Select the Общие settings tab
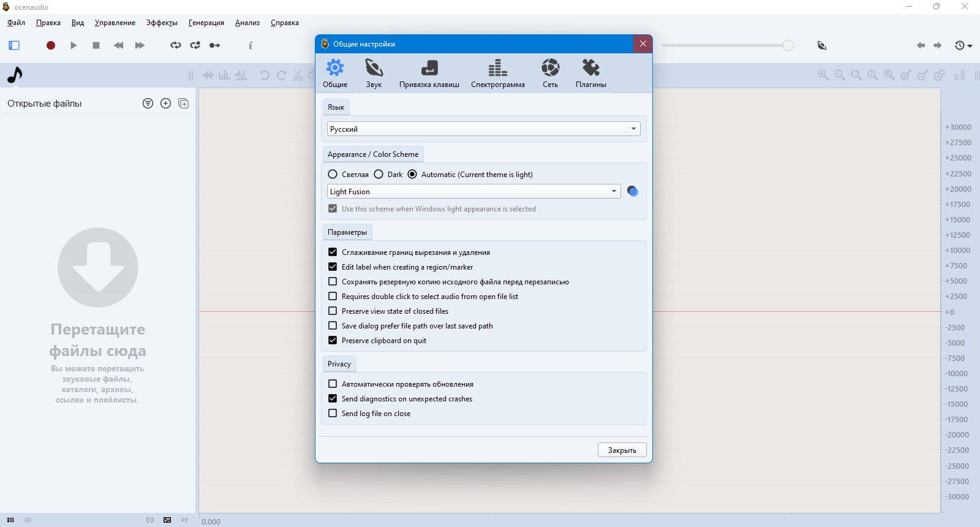Screen dimensions: 980x527 click(335, 73)
